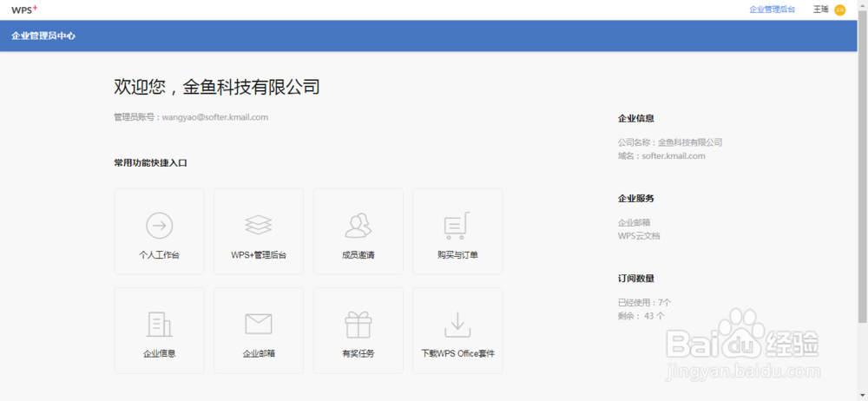Click the WPS+ logo in header
This screenshot has height=401, width=868.
[x=24, y=10]
